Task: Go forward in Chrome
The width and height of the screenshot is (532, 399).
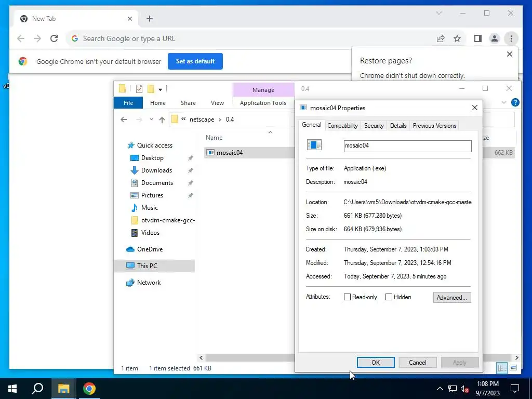Action: [37, 38]
